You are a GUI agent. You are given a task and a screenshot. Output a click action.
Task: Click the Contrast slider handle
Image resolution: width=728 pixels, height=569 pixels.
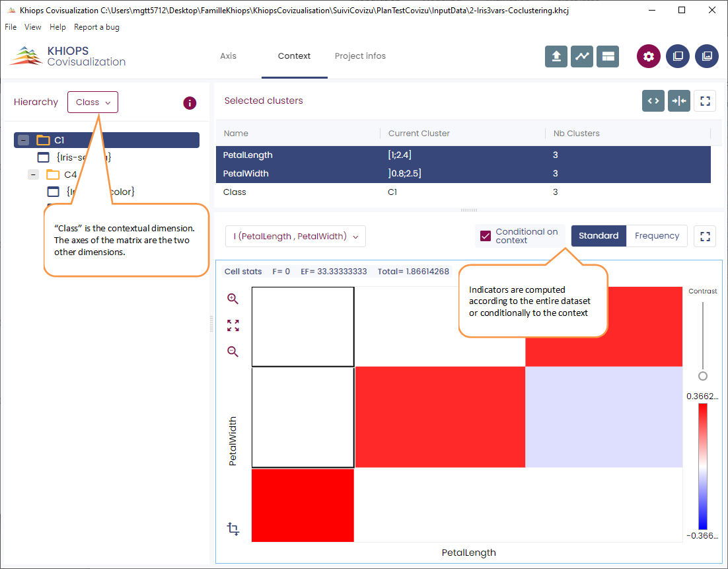click(x=703, y=375)
